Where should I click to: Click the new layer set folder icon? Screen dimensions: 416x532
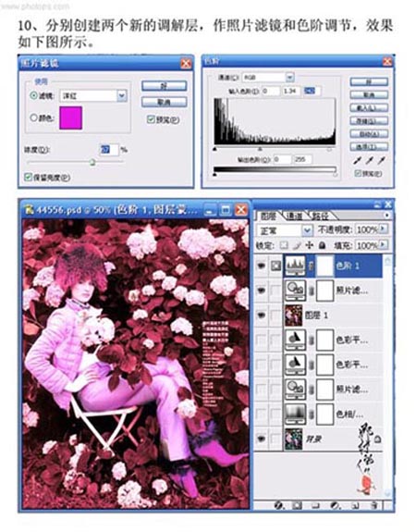pos(315,505)
